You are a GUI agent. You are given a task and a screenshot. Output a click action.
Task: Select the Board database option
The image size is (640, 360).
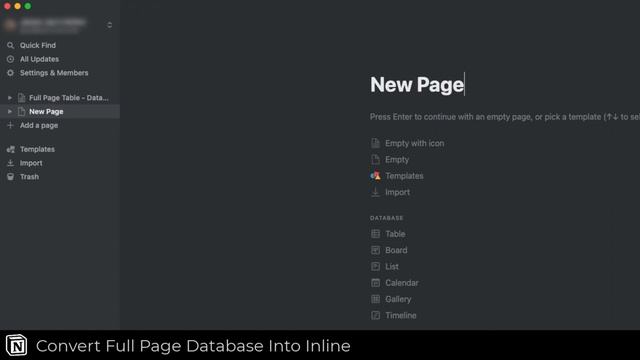(396, 250)
